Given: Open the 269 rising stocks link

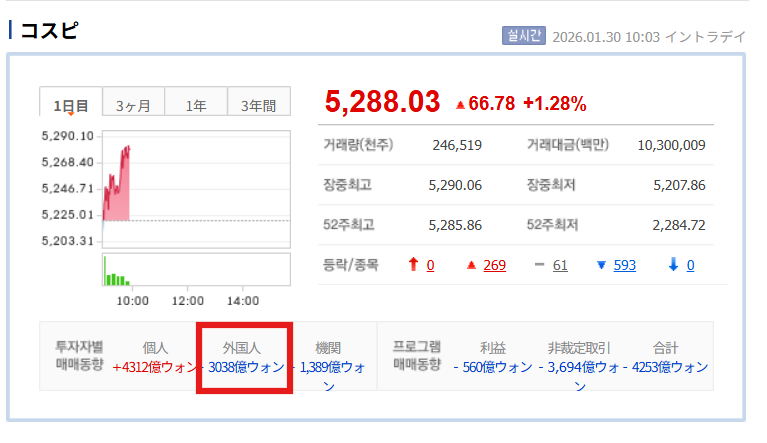Looking at the screenshot, I should tap(494, 265).
